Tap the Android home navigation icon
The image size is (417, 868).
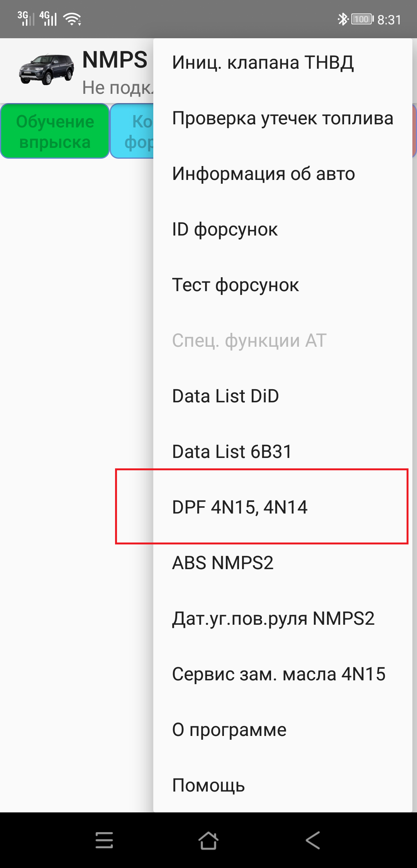click(208, 840)
